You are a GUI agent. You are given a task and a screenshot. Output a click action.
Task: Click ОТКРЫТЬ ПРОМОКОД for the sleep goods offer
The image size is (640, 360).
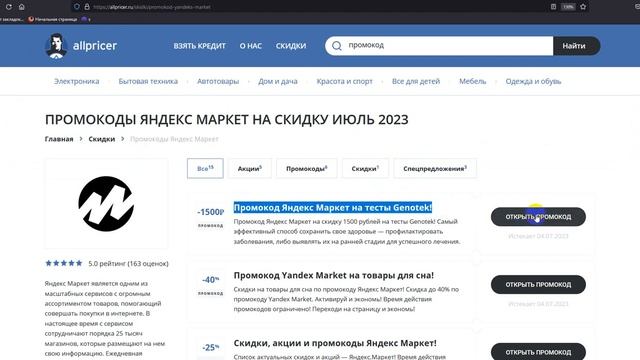pos(538,284)
